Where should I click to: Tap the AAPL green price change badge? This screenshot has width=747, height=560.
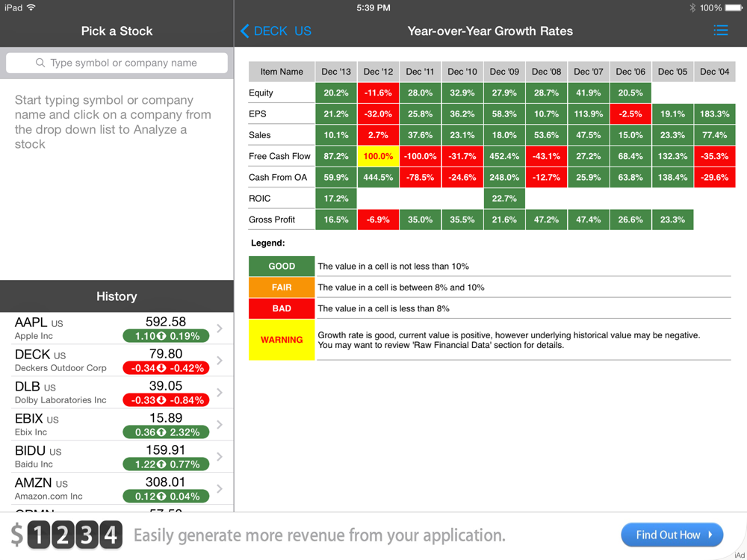pyautogui.click(x=166, y=336)
